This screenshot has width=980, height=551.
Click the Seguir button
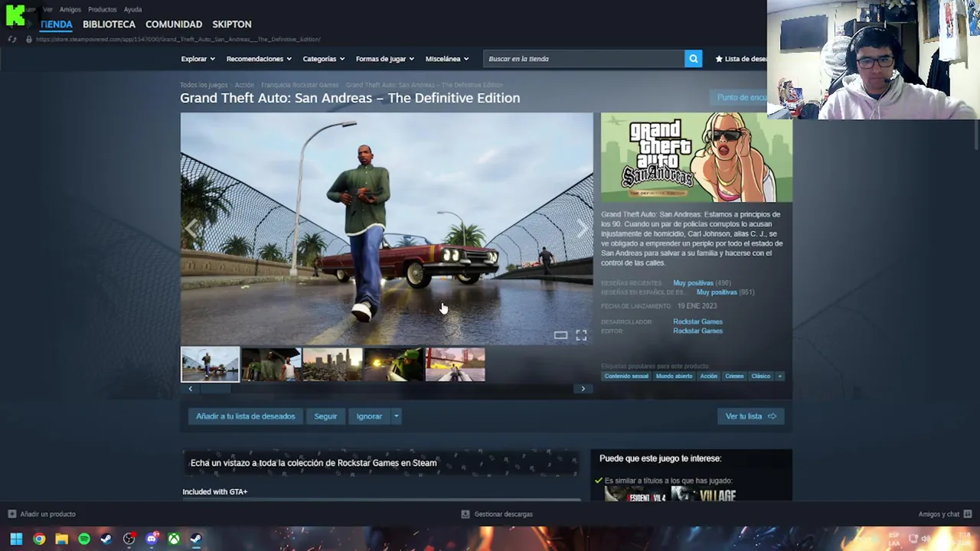[325, 416]
